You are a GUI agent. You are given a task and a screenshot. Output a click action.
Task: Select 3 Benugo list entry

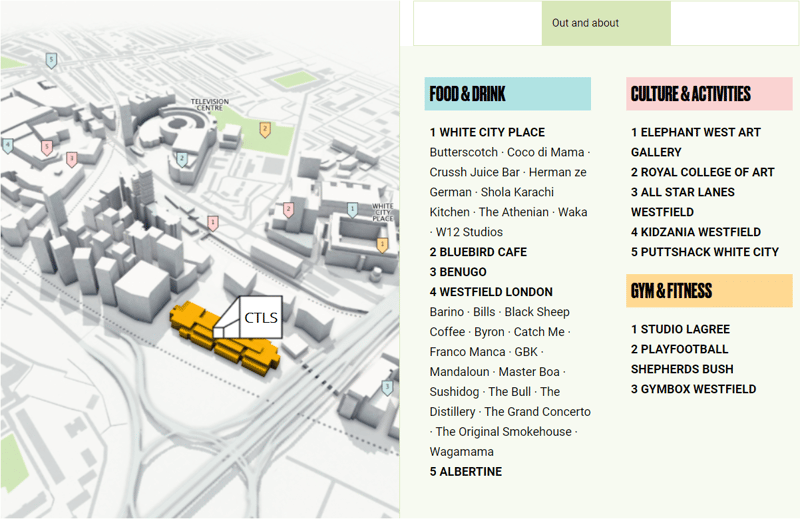pos(458,271)
